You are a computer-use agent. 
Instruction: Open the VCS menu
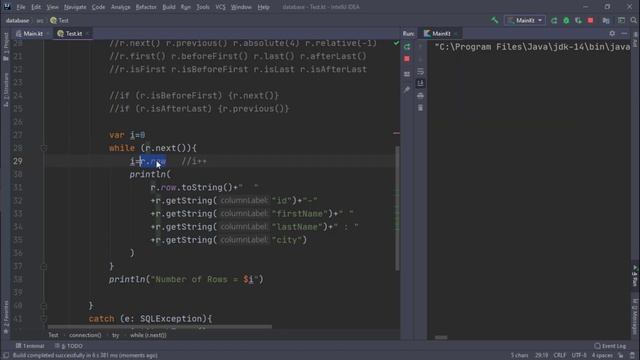(x=220, y=7)
